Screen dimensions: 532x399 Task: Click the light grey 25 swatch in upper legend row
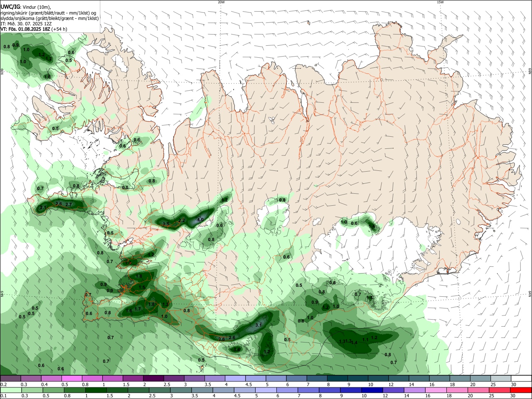(500, 378)
